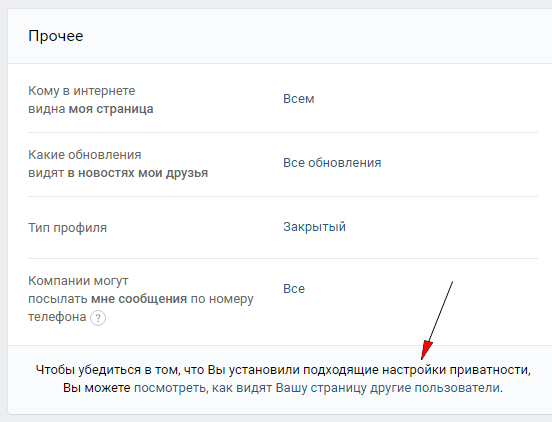Click the bold в новостях мои друзья text
Viewport: 552px width, 422px height.
coord(138,173)
